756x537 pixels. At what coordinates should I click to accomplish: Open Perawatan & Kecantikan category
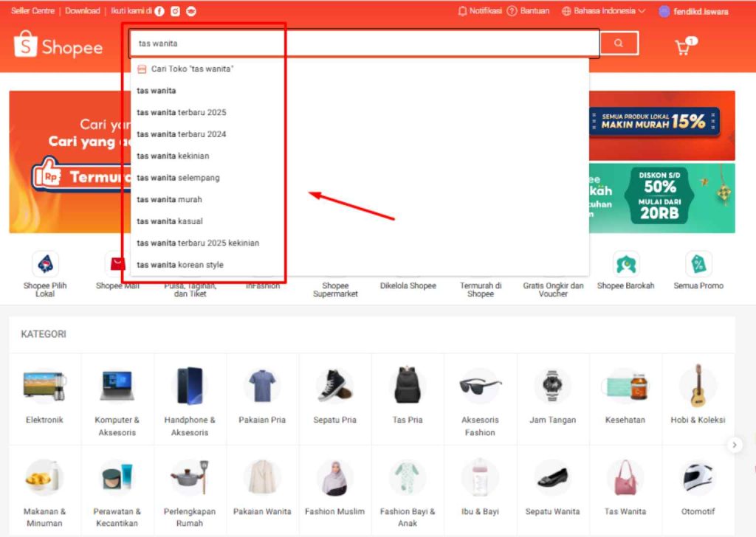pos(117,491)
